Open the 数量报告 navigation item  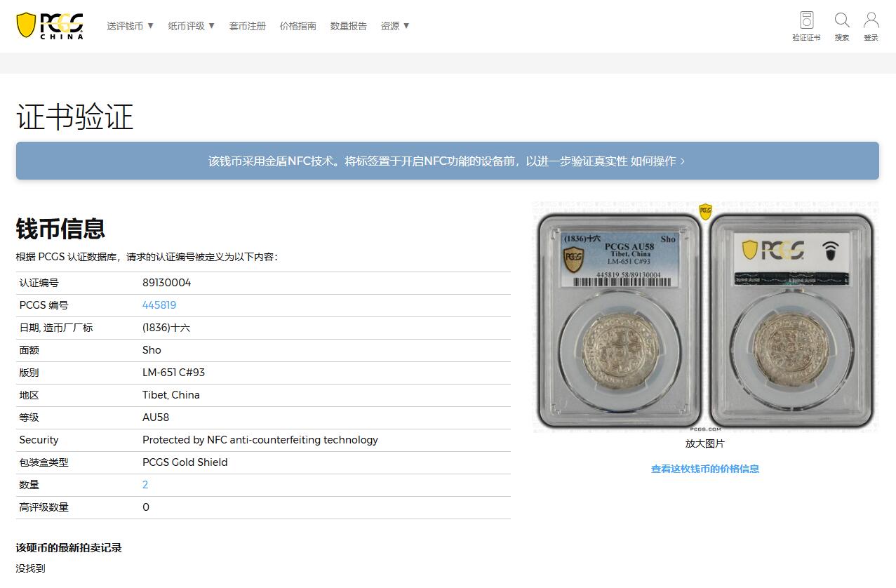pyautogui.click(x=348, y=25)
